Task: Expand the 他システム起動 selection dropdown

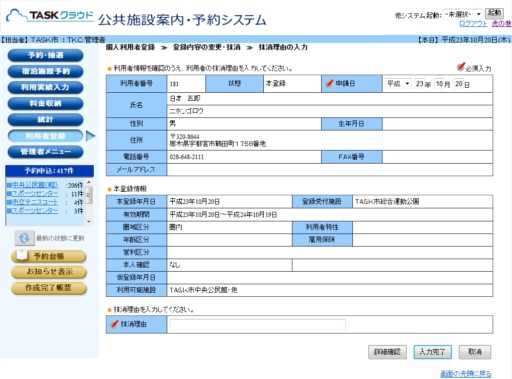Action: [x=463, y=14]
